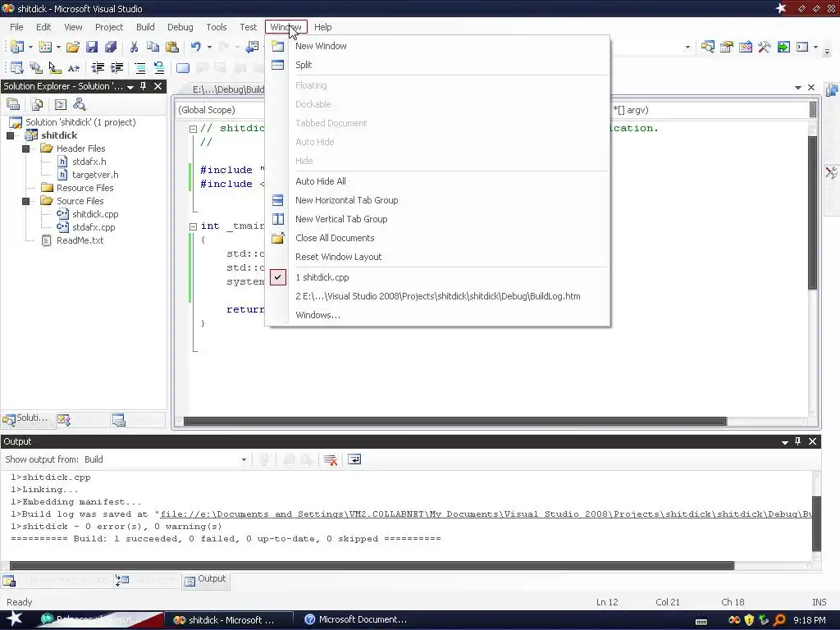
Task: Click the Undo arrow icon
Action: [195, 47]
